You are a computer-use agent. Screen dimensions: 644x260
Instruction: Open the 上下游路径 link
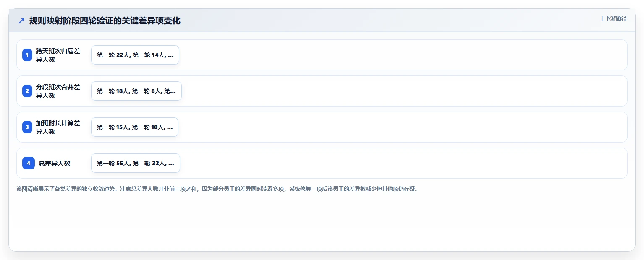(x=613, y=18)
